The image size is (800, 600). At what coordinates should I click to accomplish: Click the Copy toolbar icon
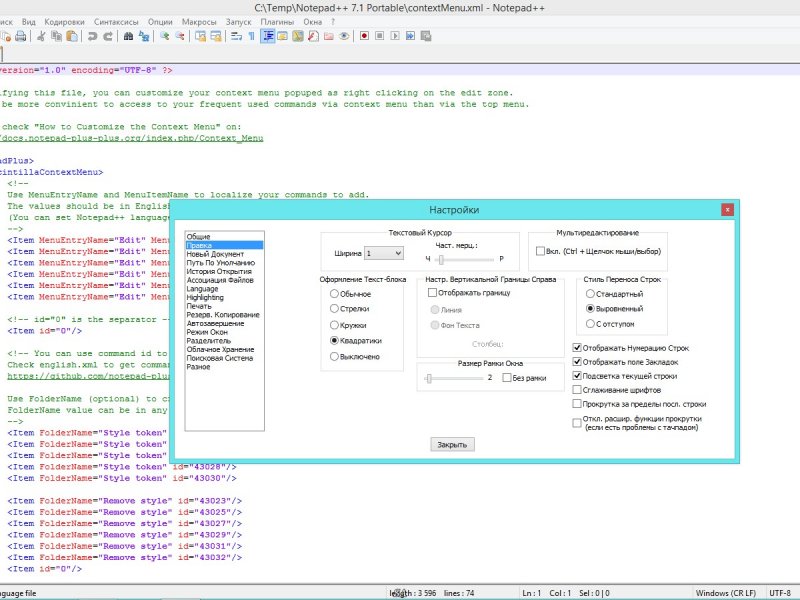57,36
